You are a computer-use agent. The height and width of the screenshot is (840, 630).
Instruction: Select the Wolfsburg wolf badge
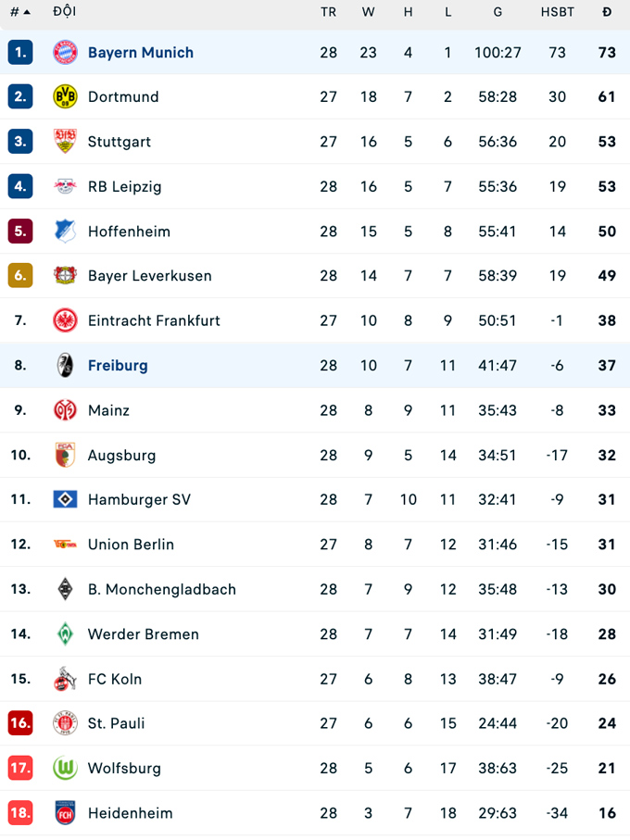65,769
